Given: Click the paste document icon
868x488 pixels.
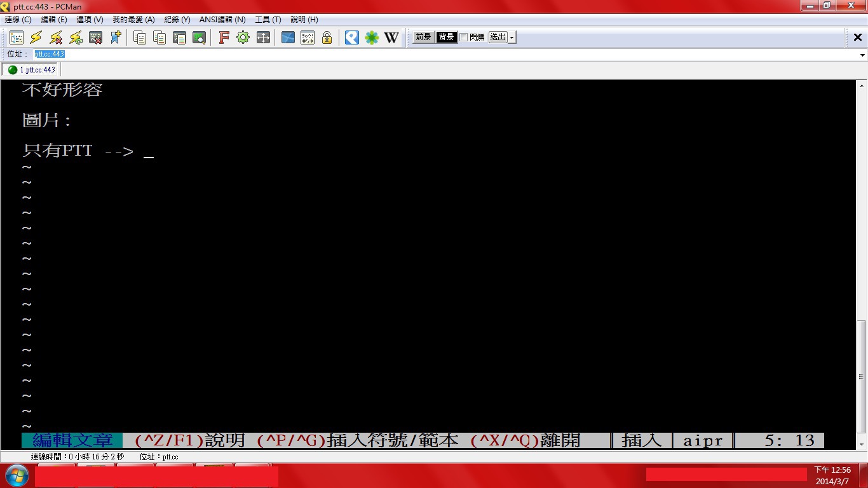Looking at the screenshot, I should (179, 37).
